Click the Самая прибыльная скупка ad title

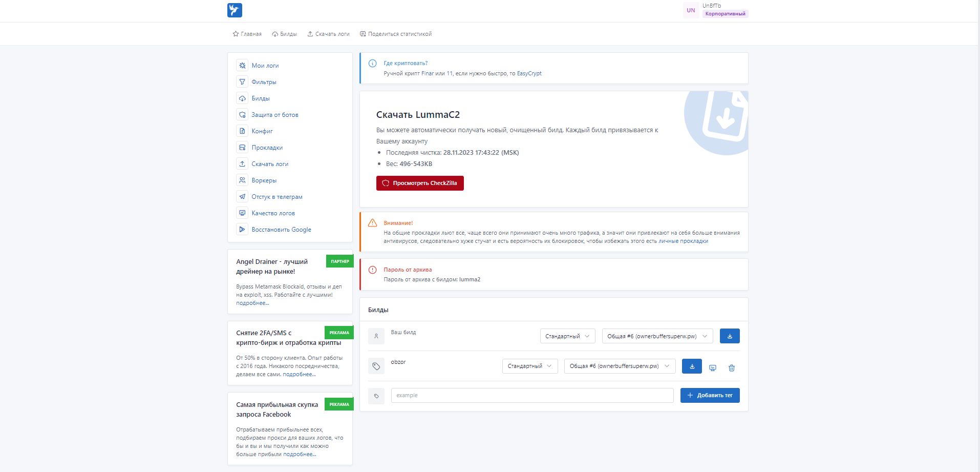tap(277, 409)
